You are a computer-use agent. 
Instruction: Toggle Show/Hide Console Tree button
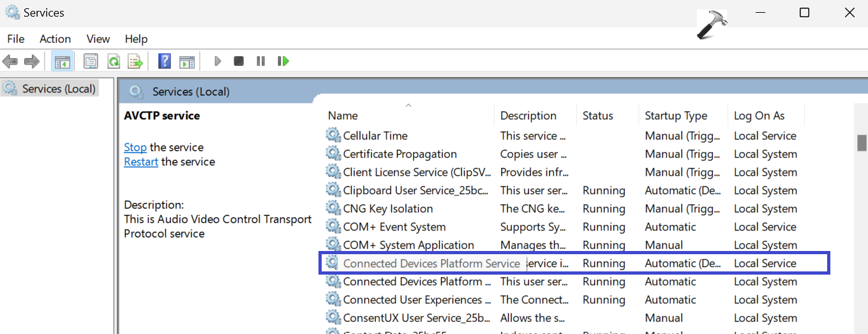coord(62,61)
